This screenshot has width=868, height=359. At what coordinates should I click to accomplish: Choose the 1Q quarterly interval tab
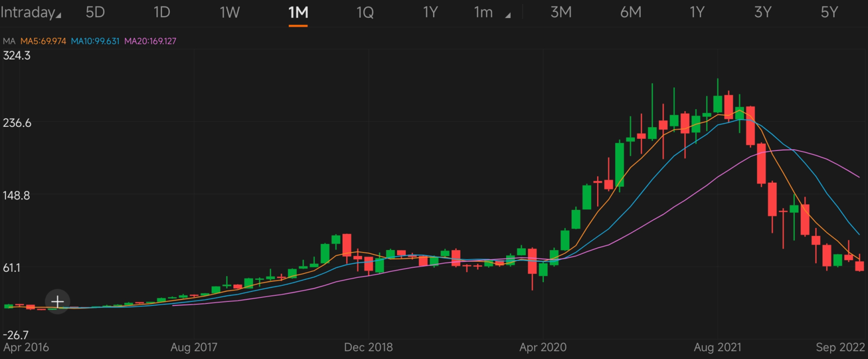click(x=365, y=12)
